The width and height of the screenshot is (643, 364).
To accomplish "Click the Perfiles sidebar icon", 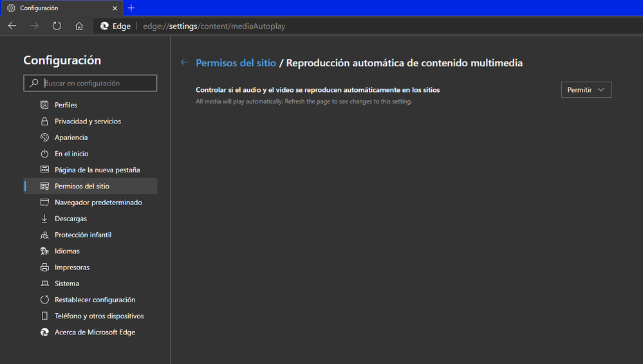I will coord(44,105).
